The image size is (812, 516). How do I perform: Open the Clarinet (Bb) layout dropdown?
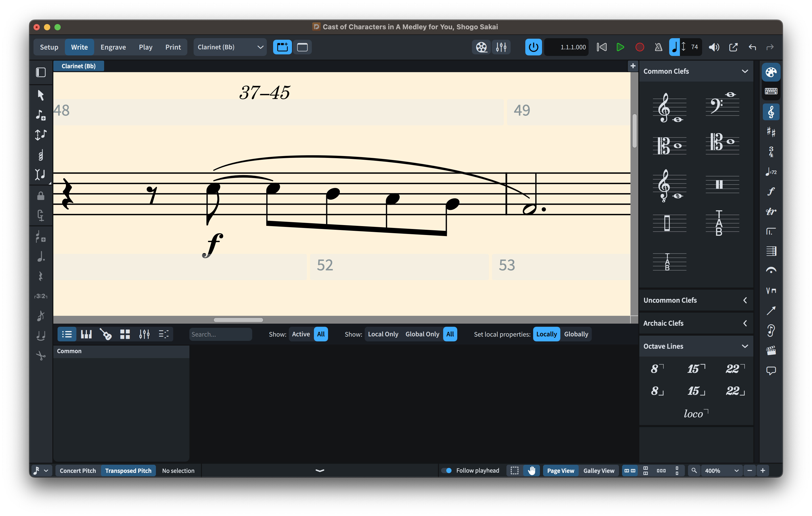coord(230,47)
